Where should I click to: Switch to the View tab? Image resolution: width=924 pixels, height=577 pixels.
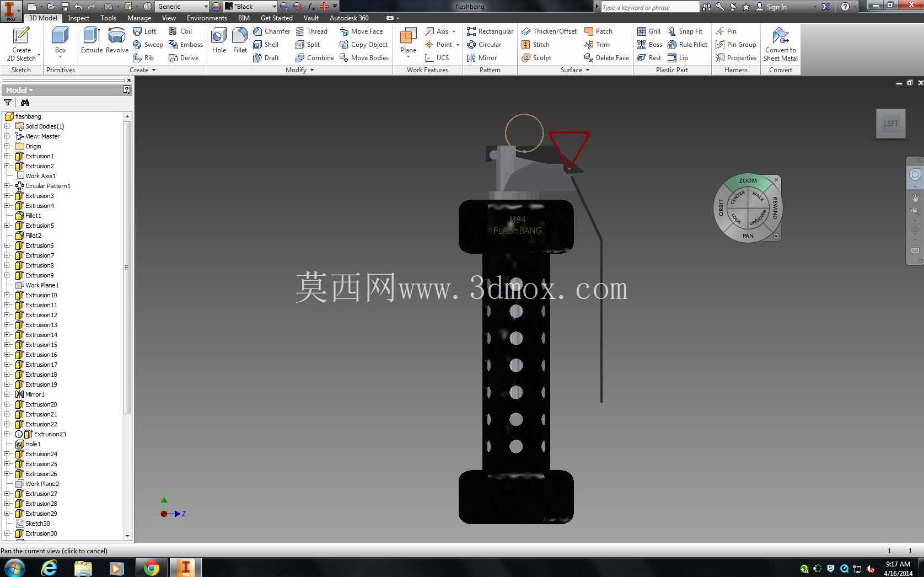click(169, 18)
